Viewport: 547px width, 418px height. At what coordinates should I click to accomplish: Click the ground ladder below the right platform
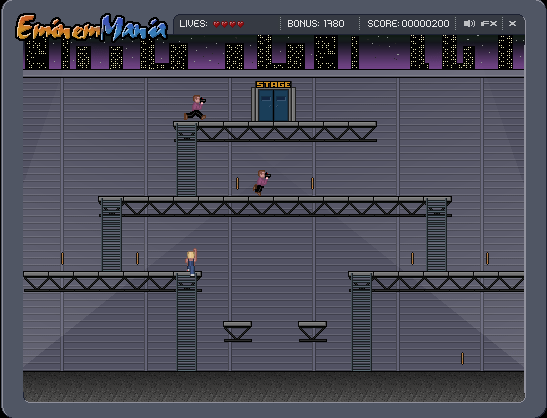click(x=362, y=322)
